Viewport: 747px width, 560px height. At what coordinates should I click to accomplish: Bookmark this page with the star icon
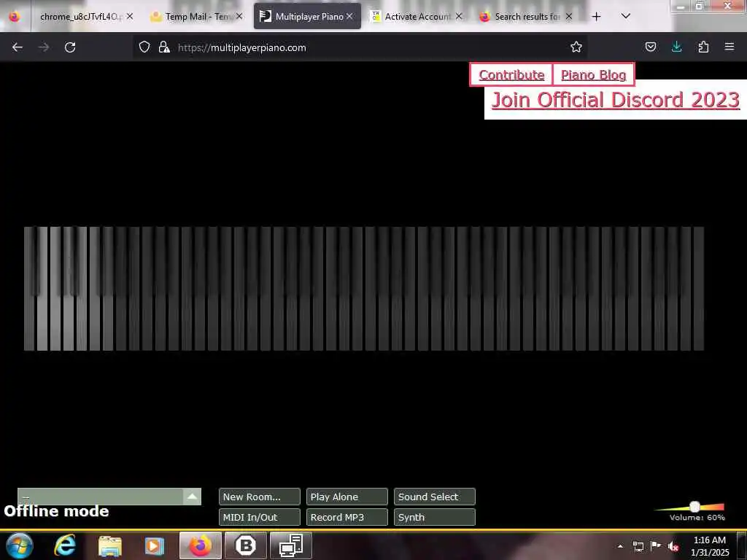pyautogui.click(x=576, y=47)
